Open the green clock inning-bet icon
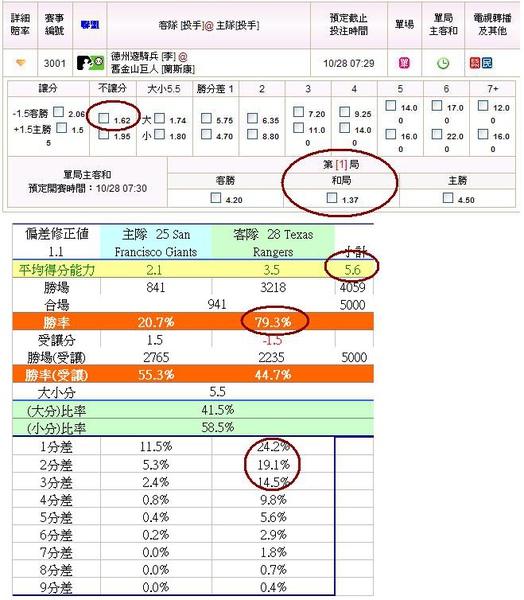The width and height of the screenshot is (524, 600). coord(443,63)
